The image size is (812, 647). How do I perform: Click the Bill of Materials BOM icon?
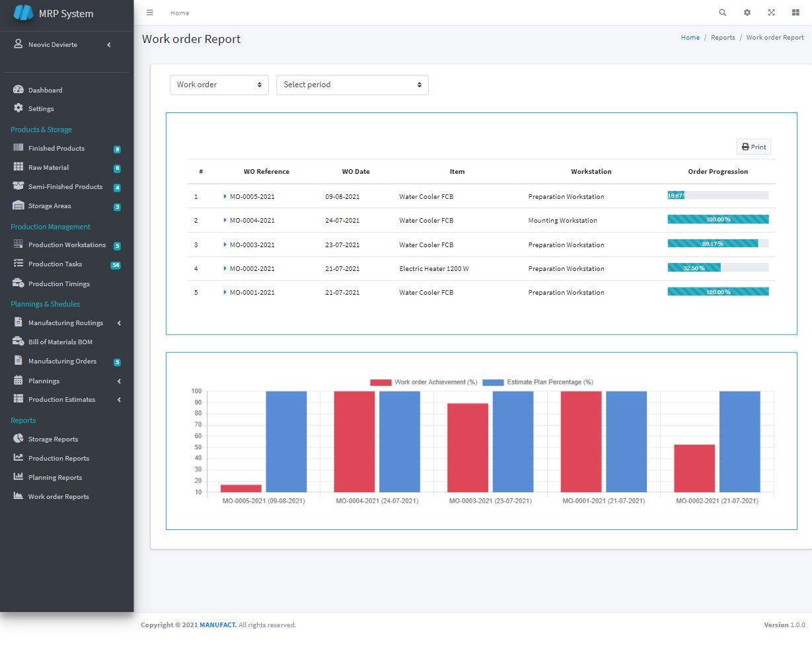tap(18, 342)
